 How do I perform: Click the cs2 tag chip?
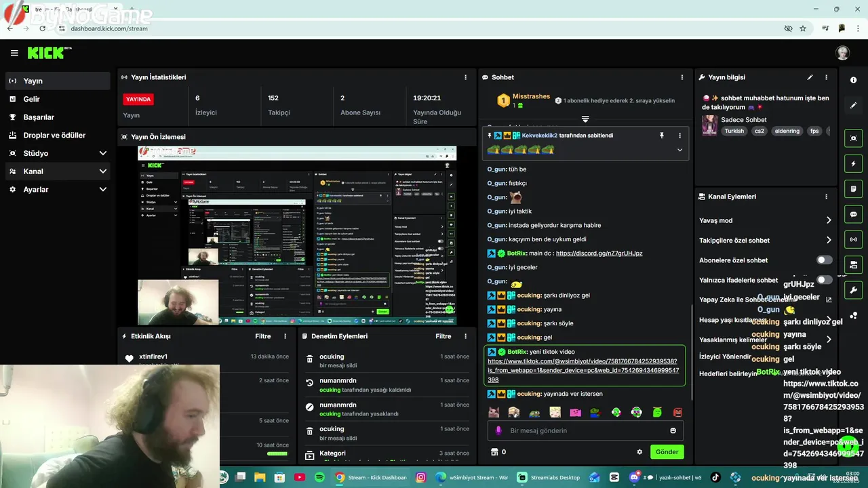coord(759,131)
